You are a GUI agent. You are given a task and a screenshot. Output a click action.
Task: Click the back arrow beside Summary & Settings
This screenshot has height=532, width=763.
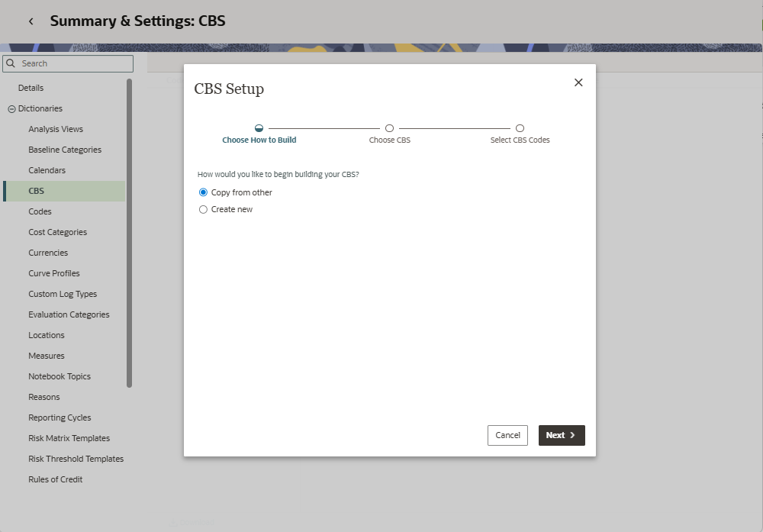point(31,21)
